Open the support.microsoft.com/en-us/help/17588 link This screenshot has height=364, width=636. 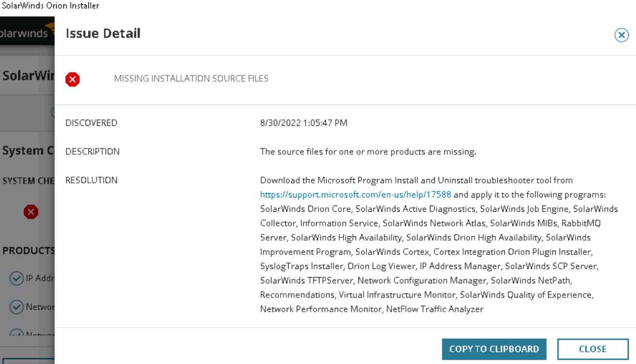click(355, 194)
